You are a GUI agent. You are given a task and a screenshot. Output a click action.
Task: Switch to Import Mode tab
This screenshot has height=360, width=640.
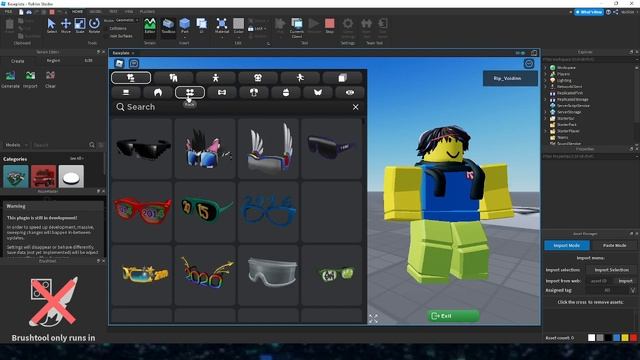(567, 245)
